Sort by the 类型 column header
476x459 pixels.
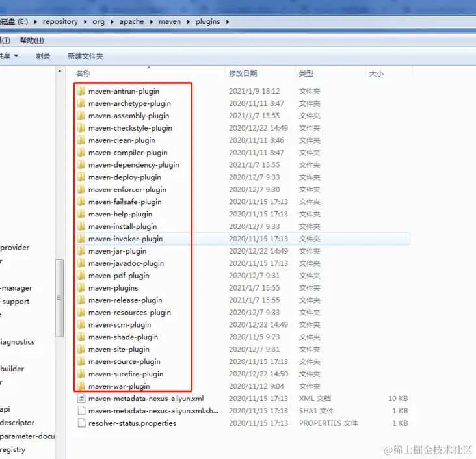[x=306, y=73]
